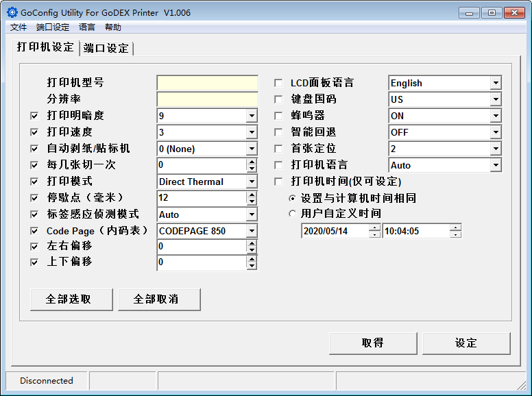Screen dimensions: 532x396
Task: Switch to the 打印机设定 tab
Action: coord(45,47)
